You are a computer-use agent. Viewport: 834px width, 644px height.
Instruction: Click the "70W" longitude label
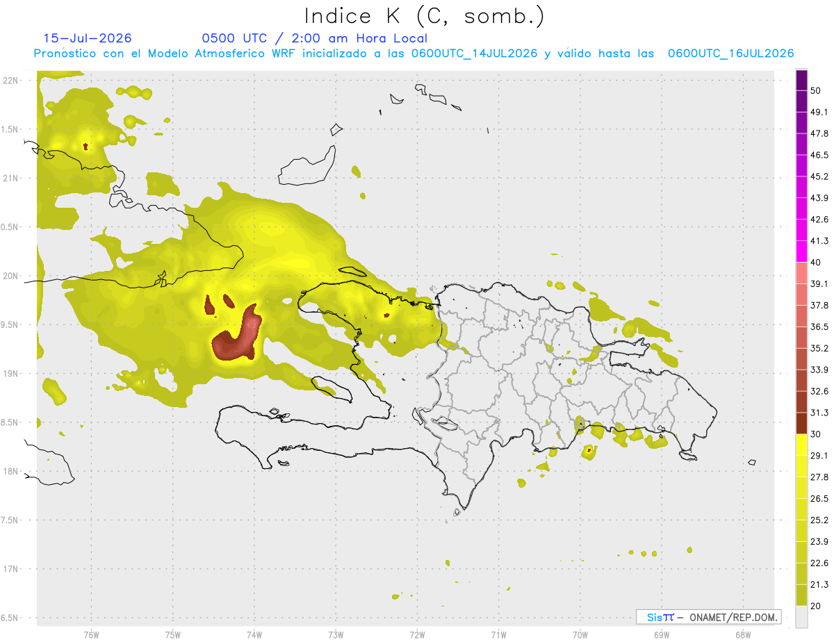click(x=580, y=634)
